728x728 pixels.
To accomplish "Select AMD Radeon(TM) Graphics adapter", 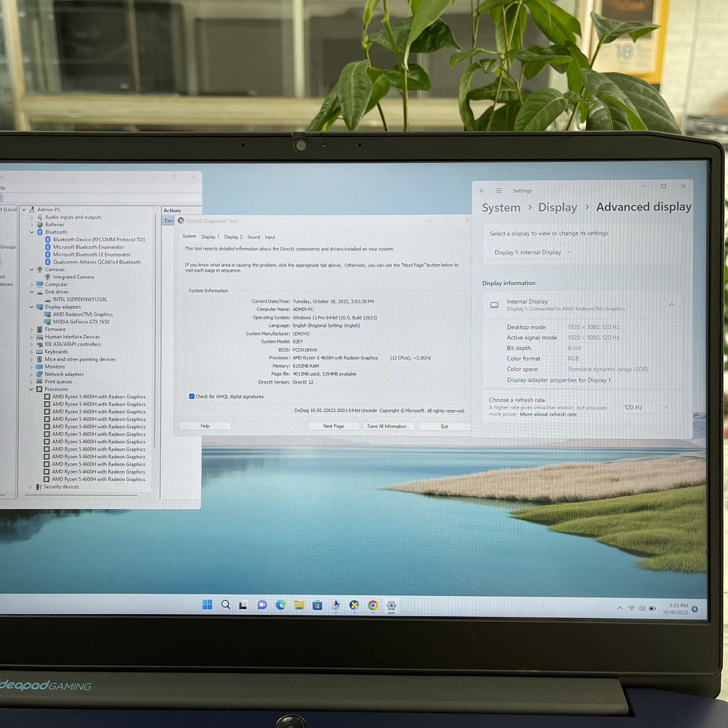I will [83, 314].
